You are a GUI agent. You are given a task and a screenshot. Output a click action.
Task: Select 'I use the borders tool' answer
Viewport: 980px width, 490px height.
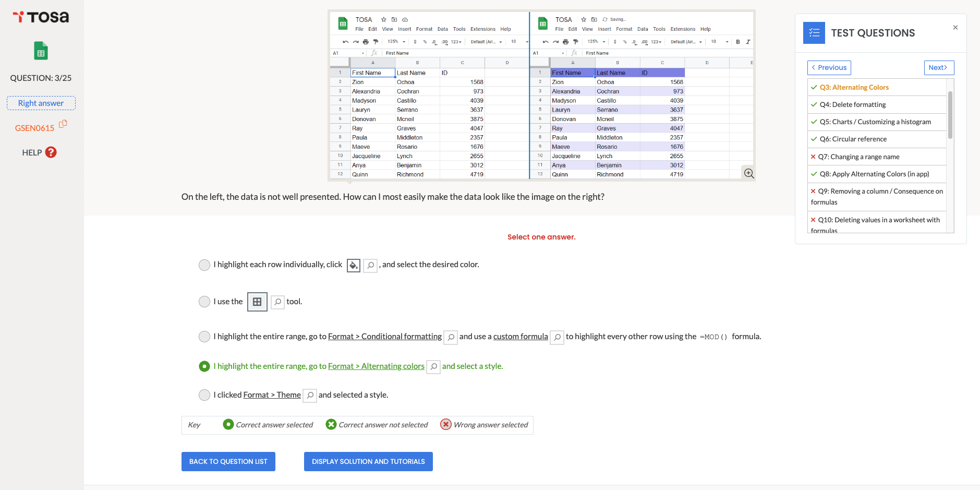pos(204,302)
